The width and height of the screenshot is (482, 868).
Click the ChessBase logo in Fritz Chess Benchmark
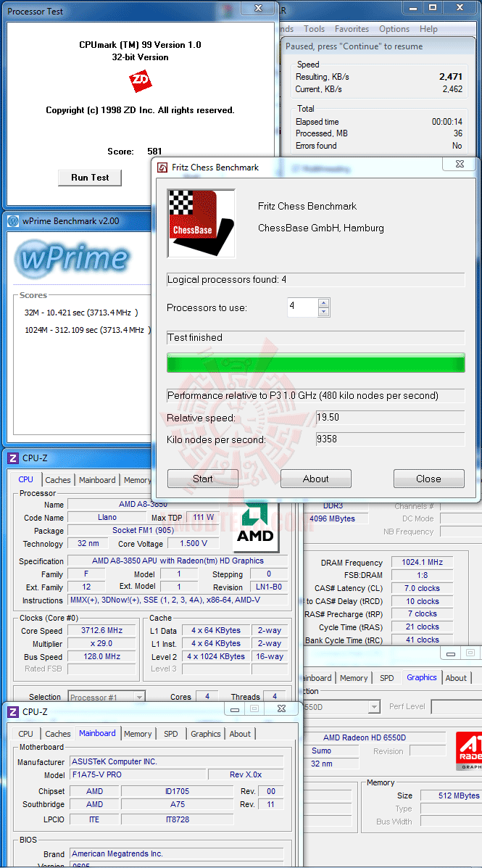point(201,223)
